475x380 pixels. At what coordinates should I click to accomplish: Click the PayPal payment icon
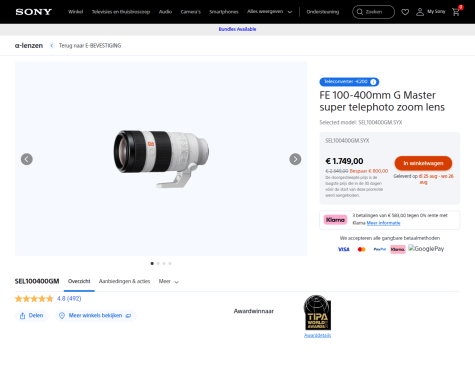[379, 249]
